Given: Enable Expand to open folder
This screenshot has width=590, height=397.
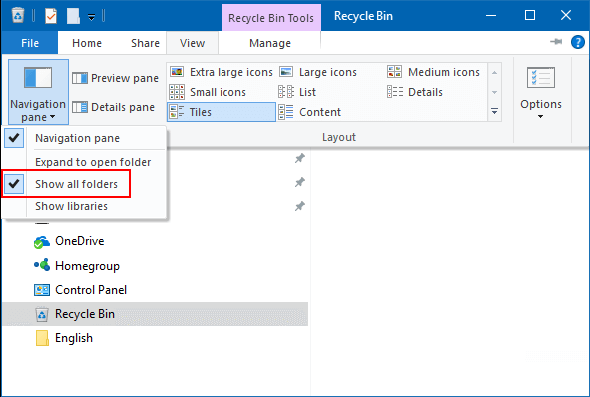Looking at the screenshot, I should coord(84,162).
